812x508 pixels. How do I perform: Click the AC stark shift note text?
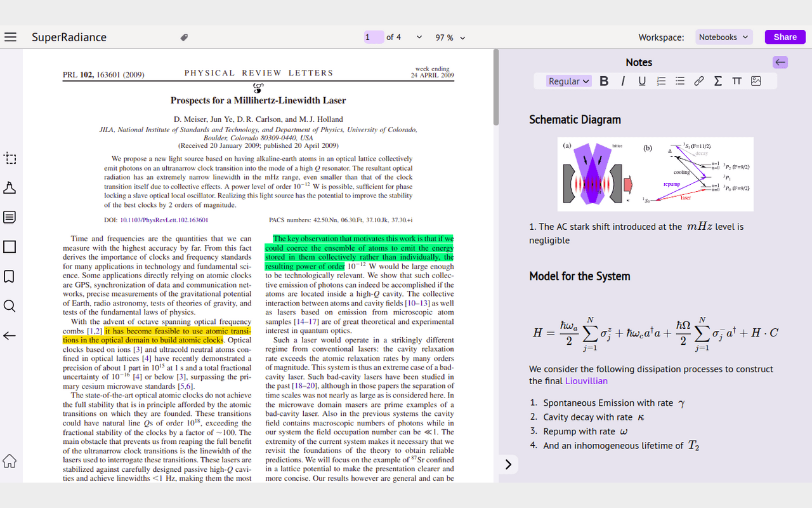click(x=636, y=233)
